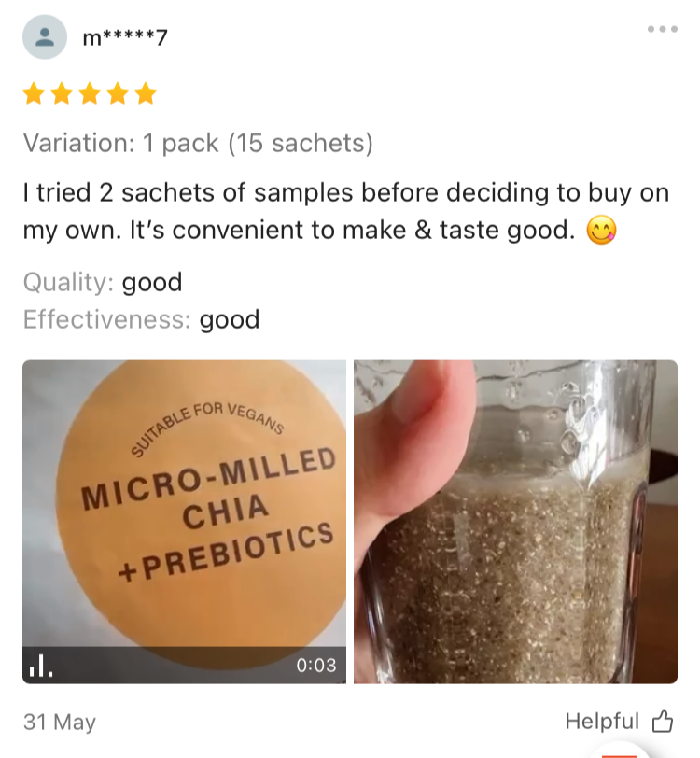Screen dimensions: 700x758
Task: Click the third rating star
Action: click(x=90, y=93)
